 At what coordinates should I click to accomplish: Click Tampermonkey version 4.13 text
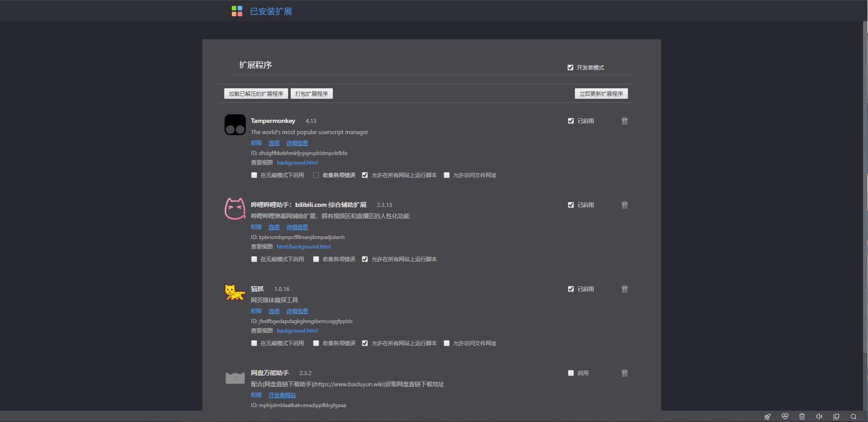point(311,121)
